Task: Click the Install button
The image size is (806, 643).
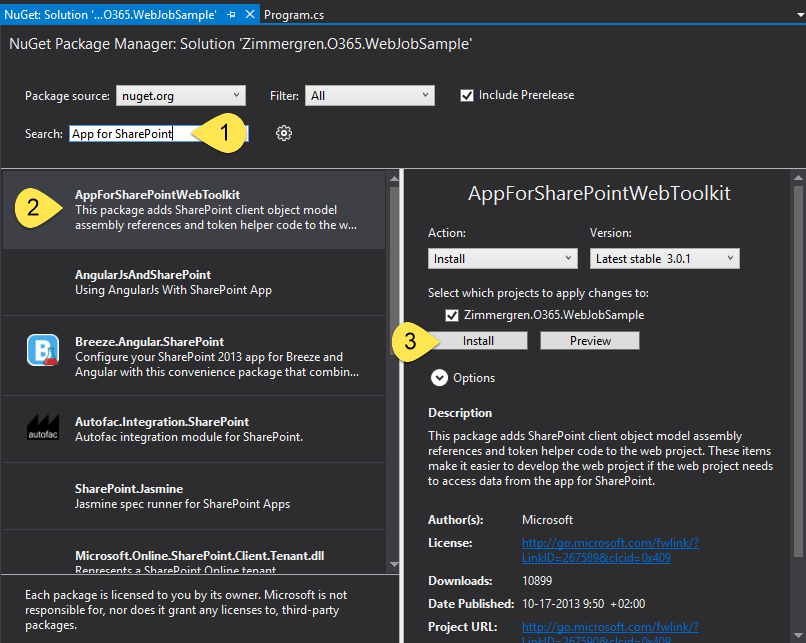Action: pyautogui.click(x=479, y=340)
